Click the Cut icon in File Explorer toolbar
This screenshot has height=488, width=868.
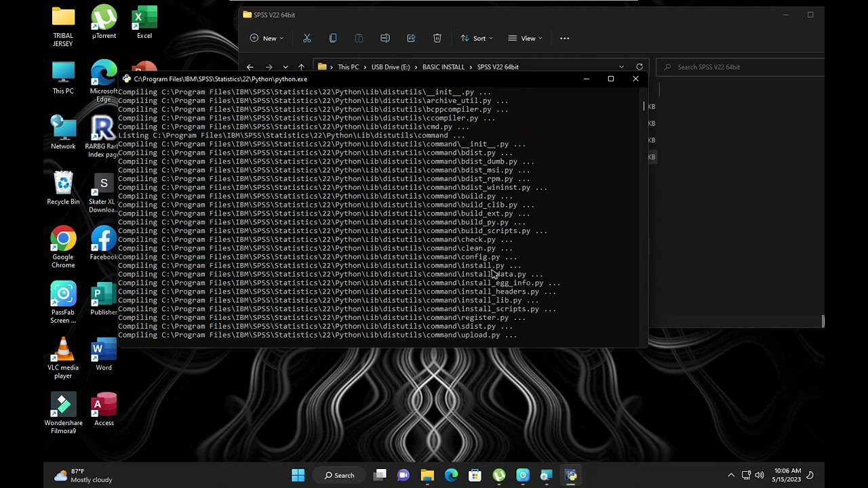307,39
